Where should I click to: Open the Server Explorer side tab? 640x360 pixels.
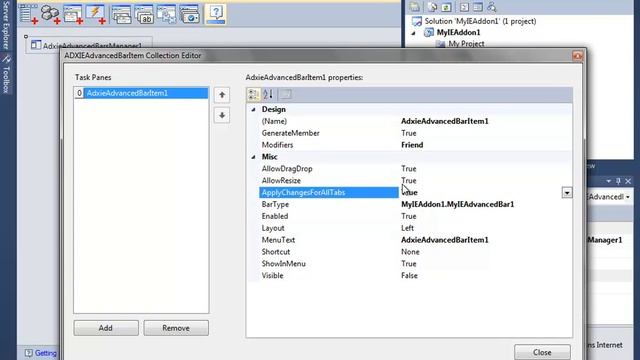(6, 24)
